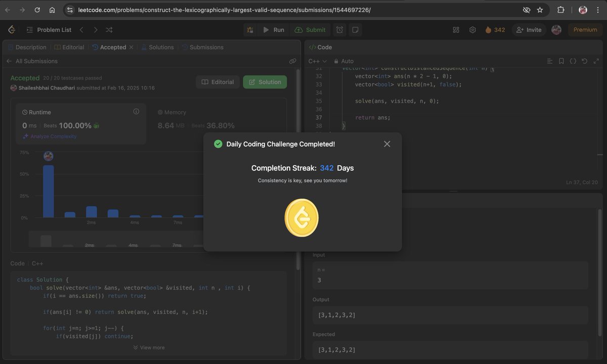
Task: Click the Run button
Action: tap(273, 30)
